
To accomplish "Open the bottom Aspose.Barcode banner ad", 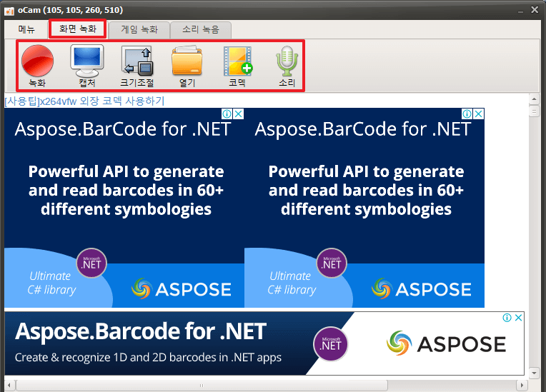I will point(264,343).
